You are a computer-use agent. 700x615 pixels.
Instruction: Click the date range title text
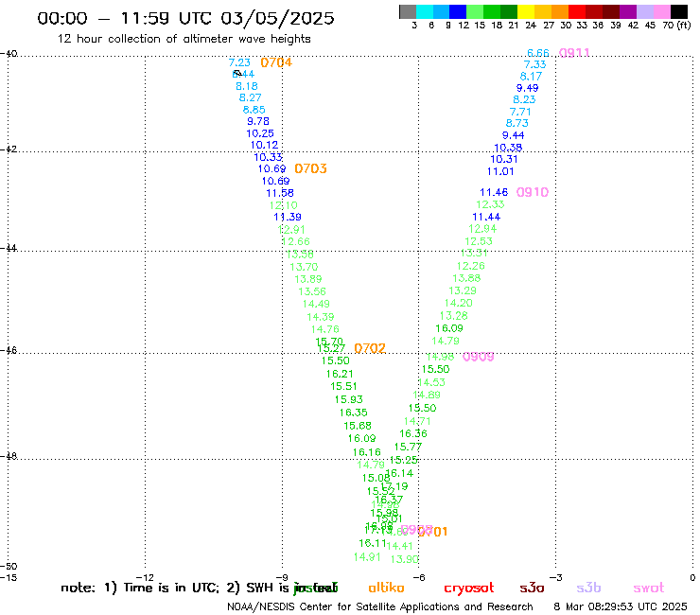(185, 18)
